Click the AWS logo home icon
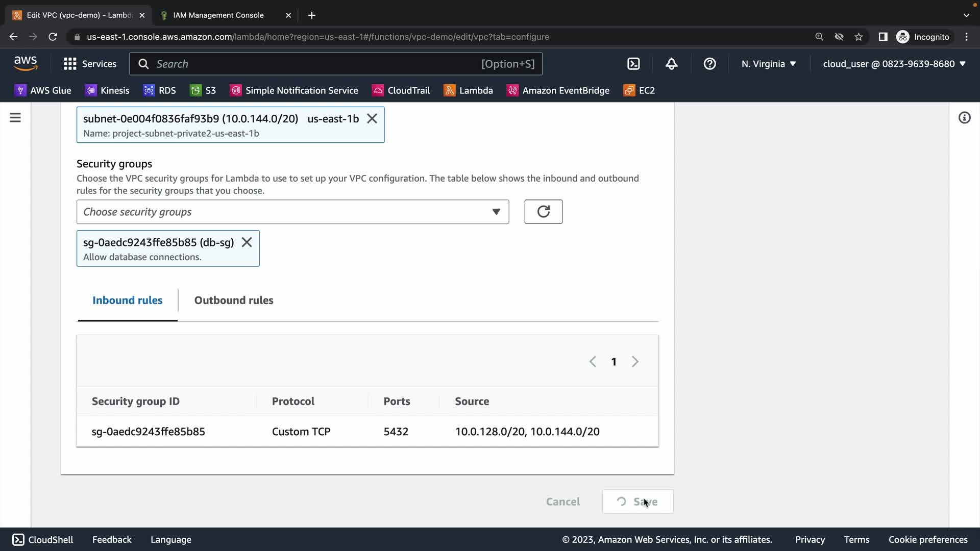Image resolution: width=980 pixels, height=551 pixels. (26, 63)
